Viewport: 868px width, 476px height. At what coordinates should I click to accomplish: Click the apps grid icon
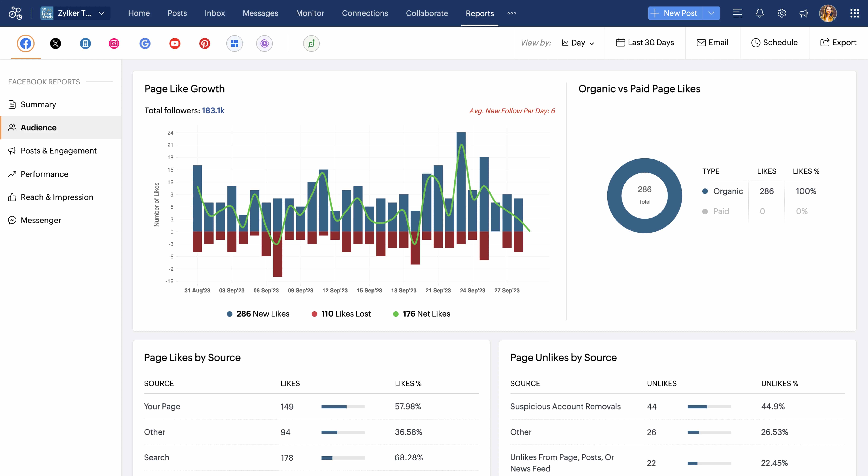(x=855, y=13)
